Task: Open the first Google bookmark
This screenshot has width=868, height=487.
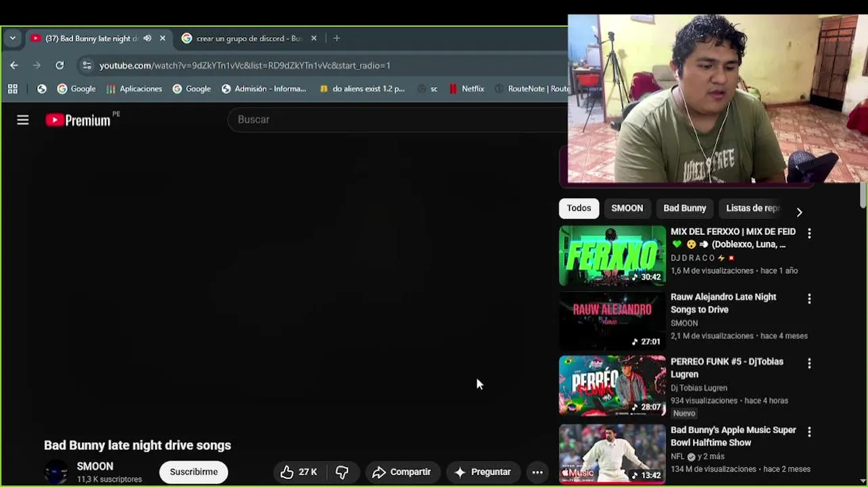Action: 76,89
